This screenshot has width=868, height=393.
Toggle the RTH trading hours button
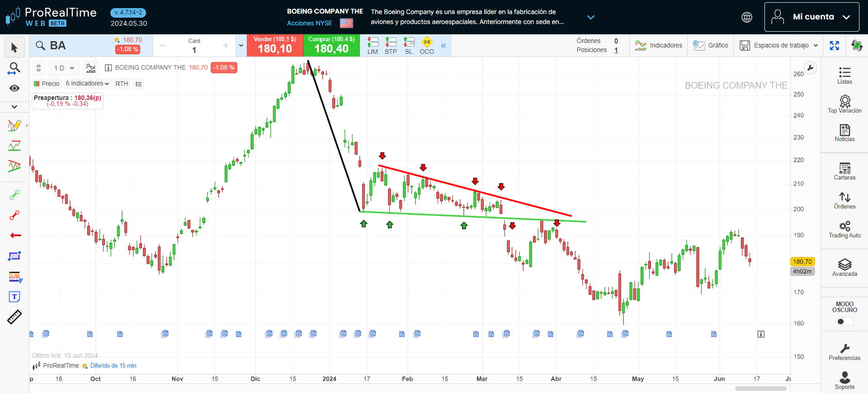point(122,84)
